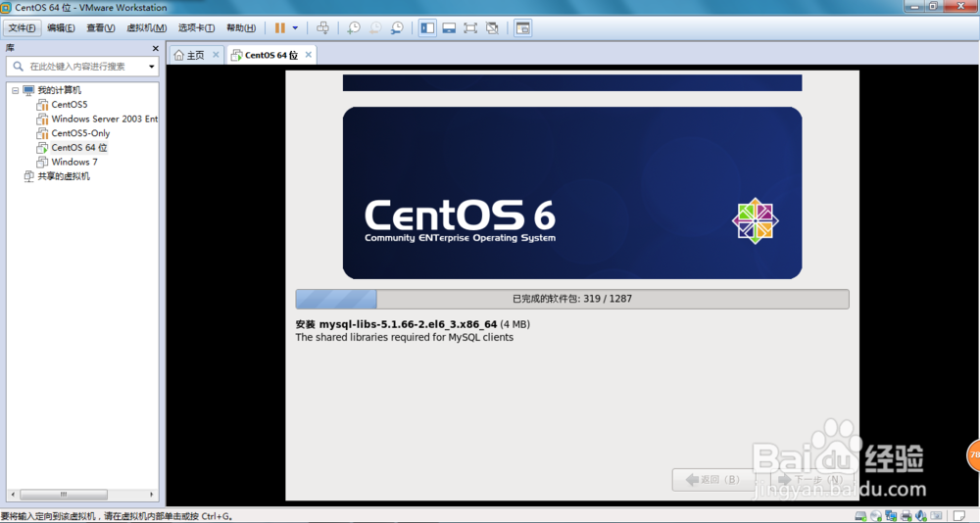The image size is (980, 523).
Task: Close the 库 library panel
Action: pyautogui.click(x=156, y=48)
